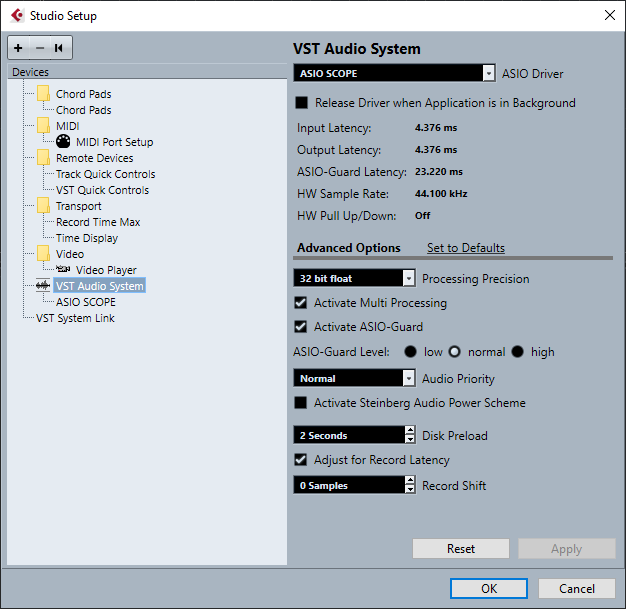Select VST Quick Controls in tree

[x=102, y=190]
